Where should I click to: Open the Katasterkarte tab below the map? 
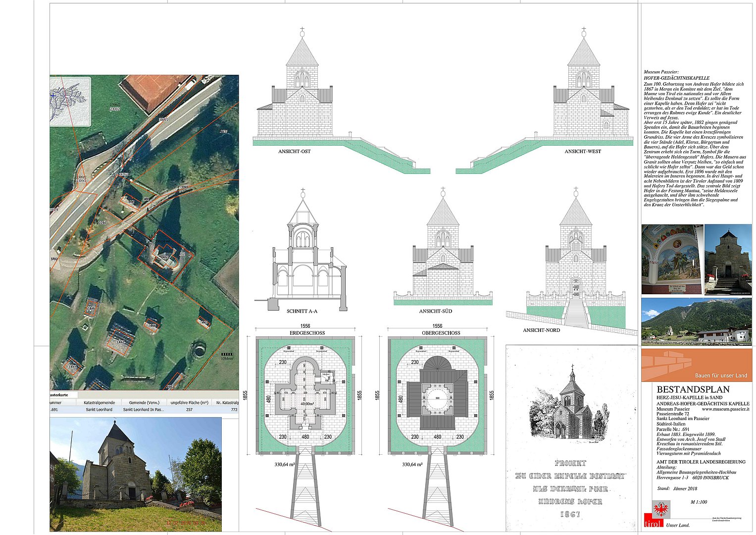coord(63,395)
